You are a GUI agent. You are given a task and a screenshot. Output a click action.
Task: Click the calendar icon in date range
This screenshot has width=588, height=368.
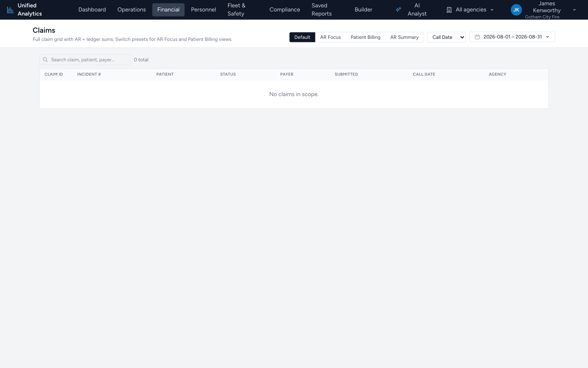477,37
